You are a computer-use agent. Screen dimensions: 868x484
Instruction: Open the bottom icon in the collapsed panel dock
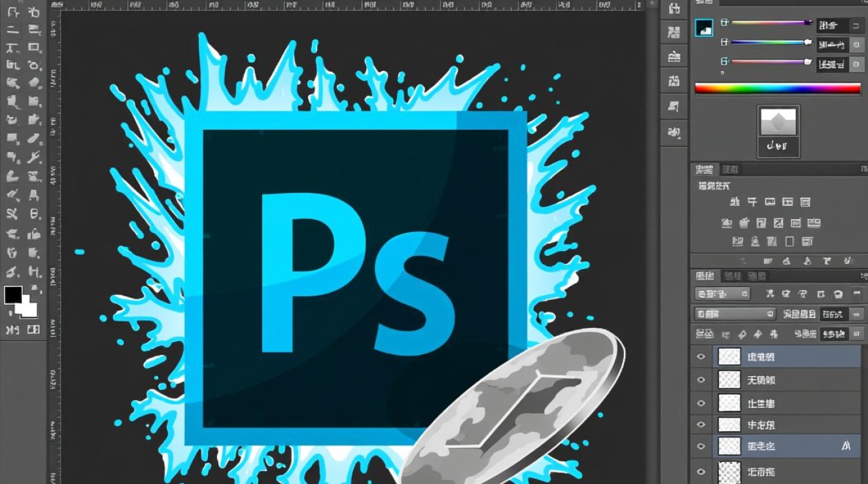point(674,132)
